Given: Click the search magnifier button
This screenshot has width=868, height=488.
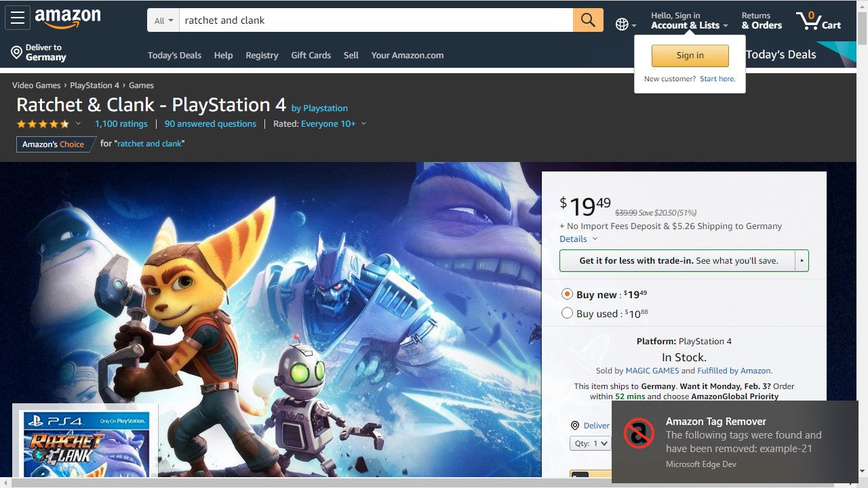Looking at the screenshot, I should [x=588, y=20].
